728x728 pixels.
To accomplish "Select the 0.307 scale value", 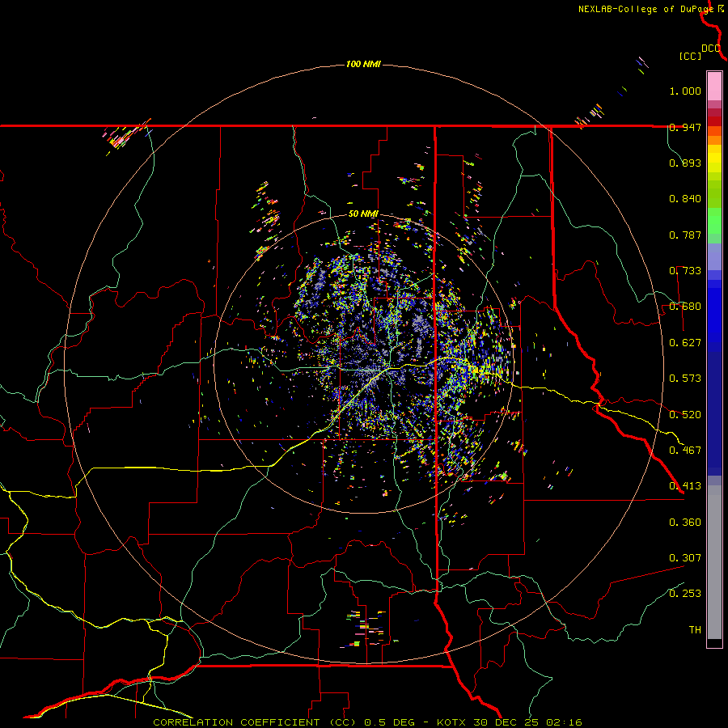I will 685,557.
